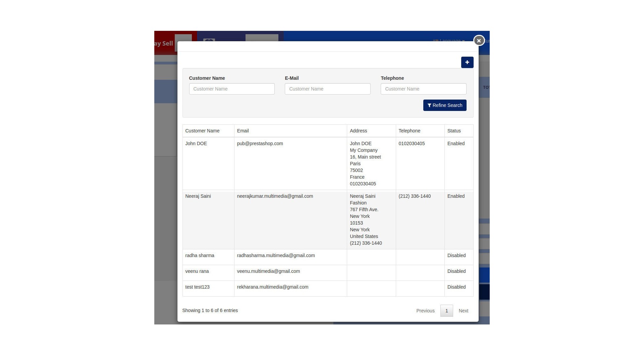The image size is (644, 362).
Task: Open the Language dropdown behind the dialog
Action: tap(450, 40)
